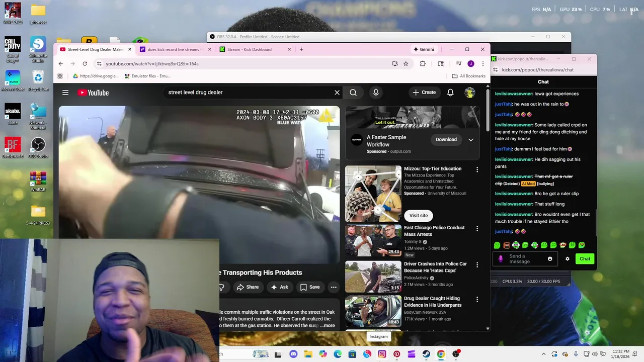Open Pinterest from the taskbar
Image resolution: width=644 pixels, height=362 pixels.
397,354
